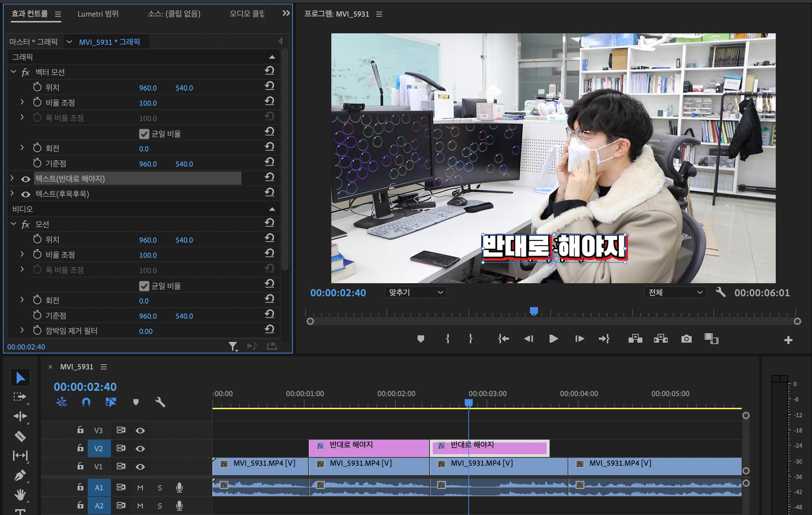Open the 소스: (클립 없음) tab
The width and height of the screenshot is (812, 515).
[174, 14]
